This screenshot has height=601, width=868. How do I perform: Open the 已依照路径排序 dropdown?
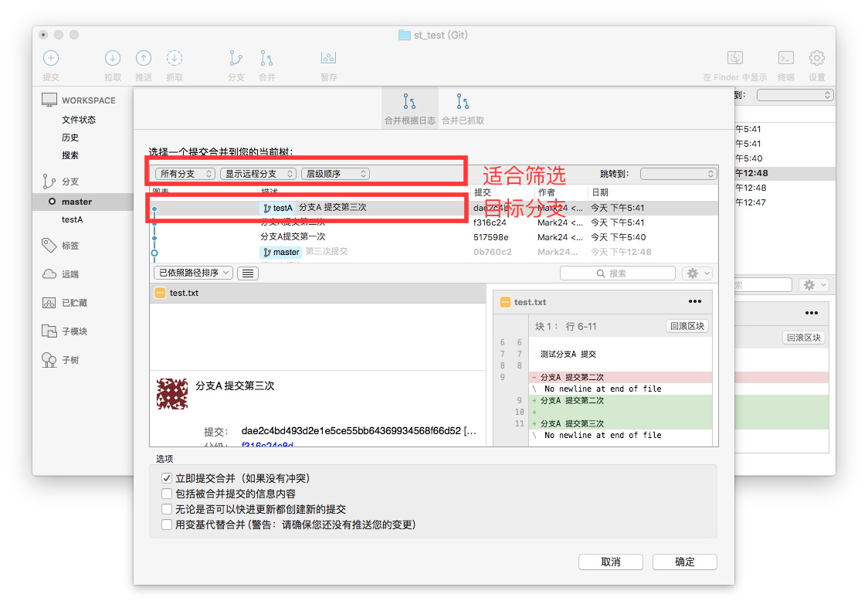(192, 273)
